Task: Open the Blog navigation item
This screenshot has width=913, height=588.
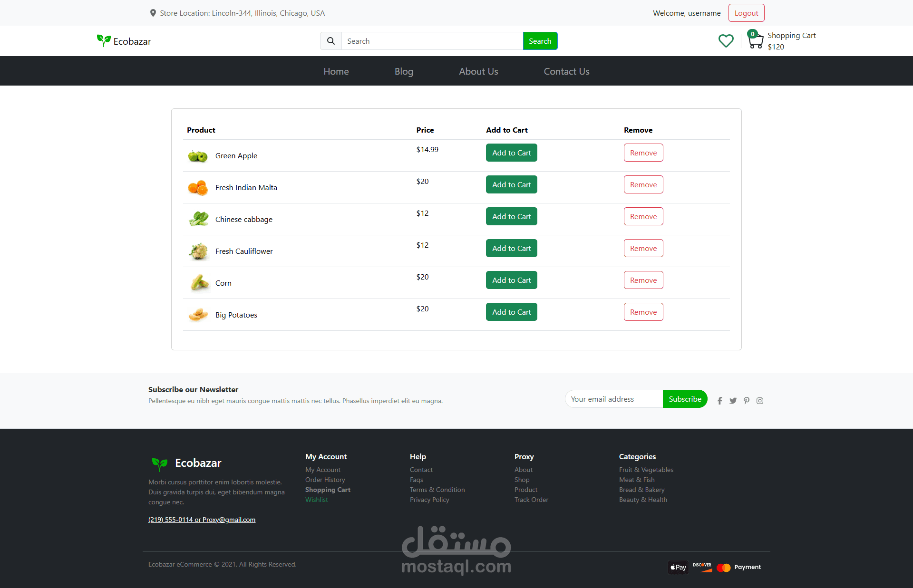Action: tap(404, 71)
